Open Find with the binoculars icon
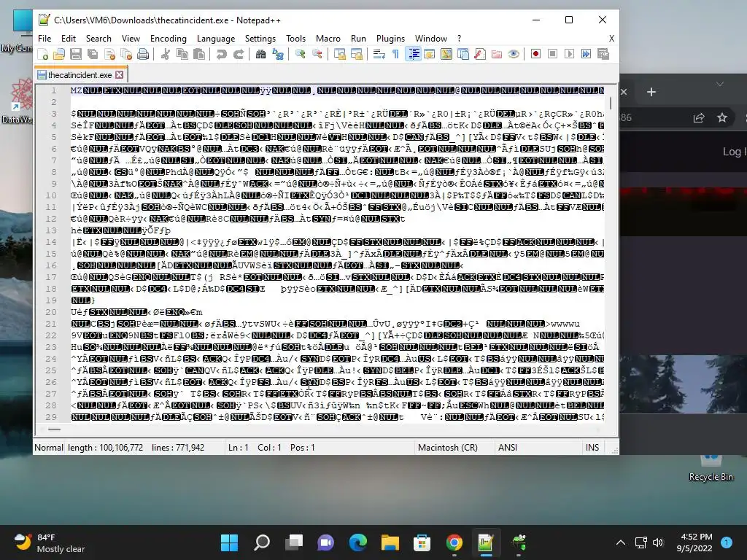This screenshot has width=747, height=560. [x=260, y=54]
